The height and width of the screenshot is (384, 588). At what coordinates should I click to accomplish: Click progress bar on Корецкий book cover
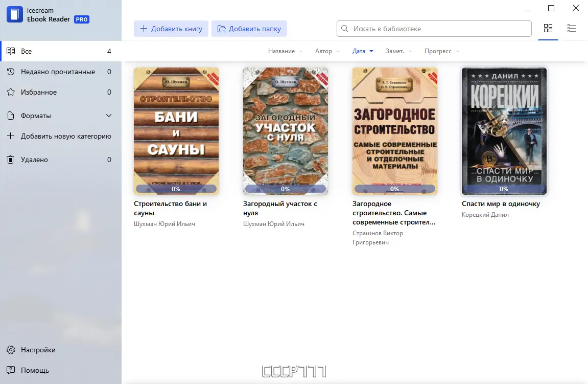pos(504,189)
